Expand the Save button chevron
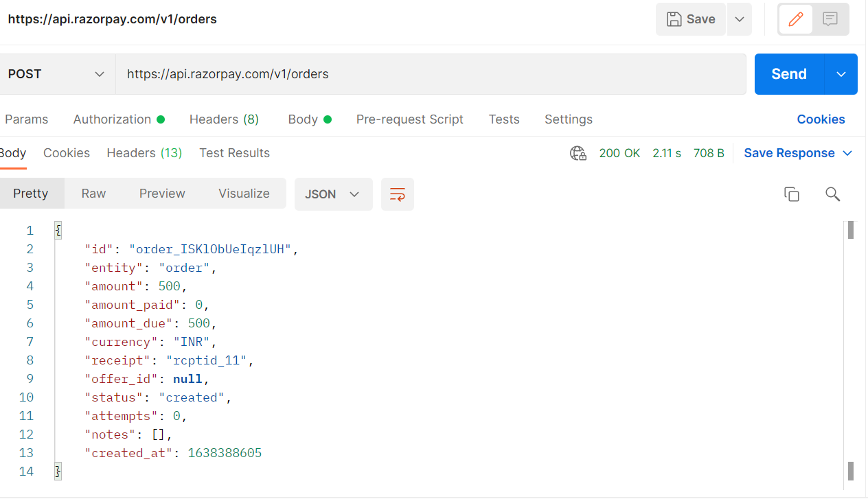 coord(739,19)
